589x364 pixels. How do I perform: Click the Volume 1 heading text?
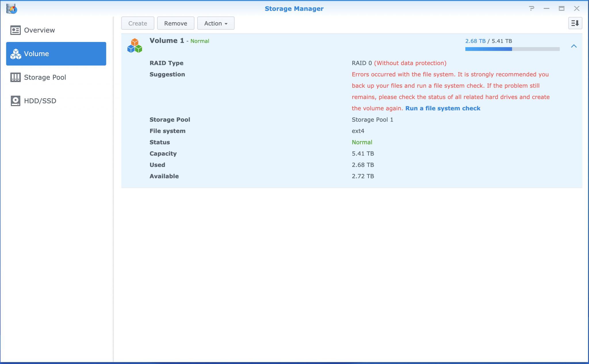pyautogui.click(x=167, y=41)
